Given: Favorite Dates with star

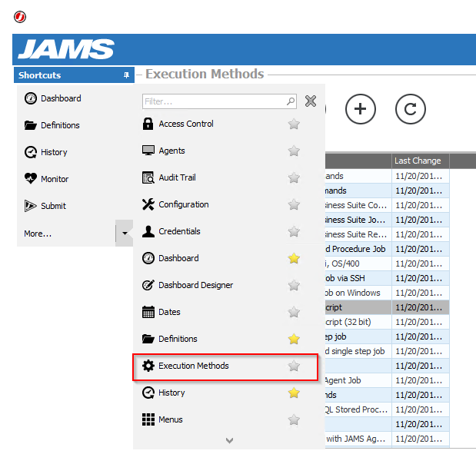Looking at the screenshot, I should tap(294, 312).
